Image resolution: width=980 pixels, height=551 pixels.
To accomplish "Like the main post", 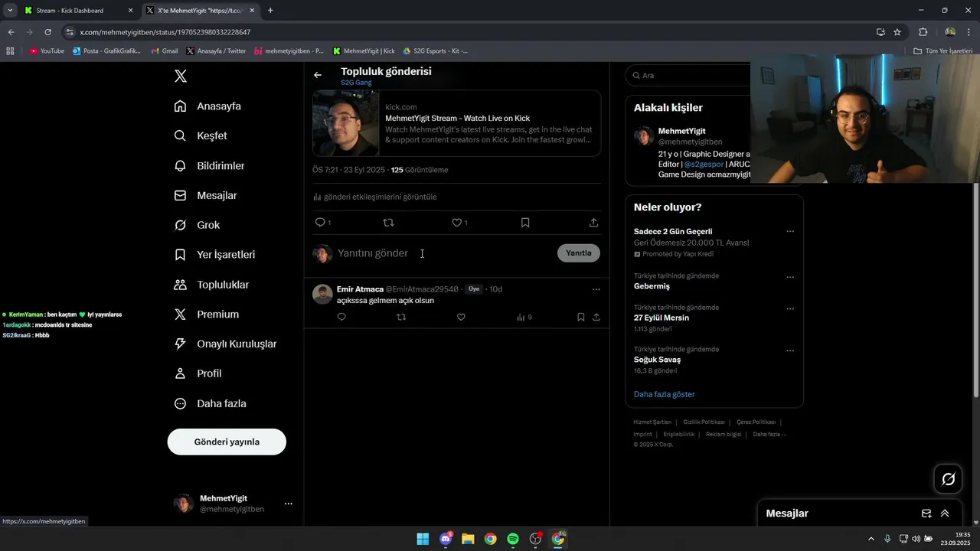I will (x=456, y=223).
